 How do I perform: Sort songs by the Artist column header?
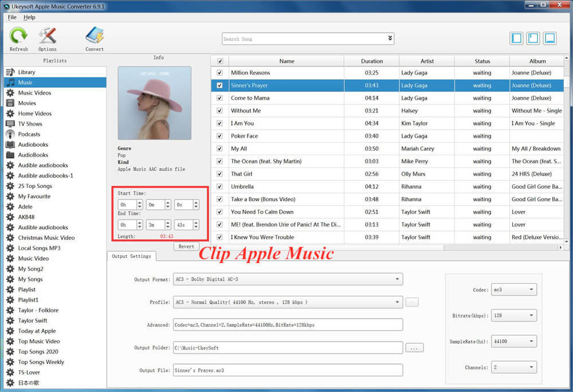point(427,61)
